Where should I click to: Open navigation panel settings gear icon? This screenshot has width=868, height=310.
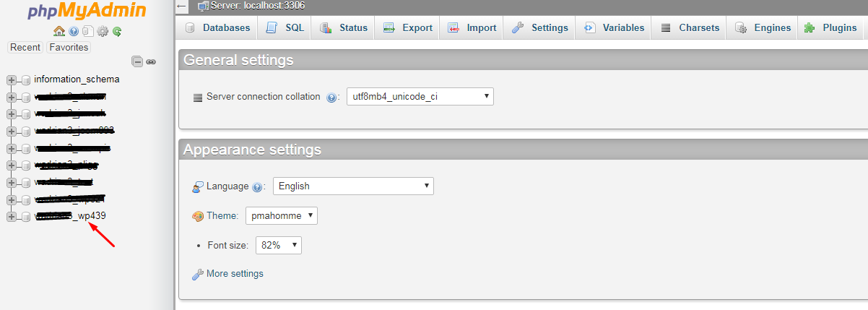[103, 32]
